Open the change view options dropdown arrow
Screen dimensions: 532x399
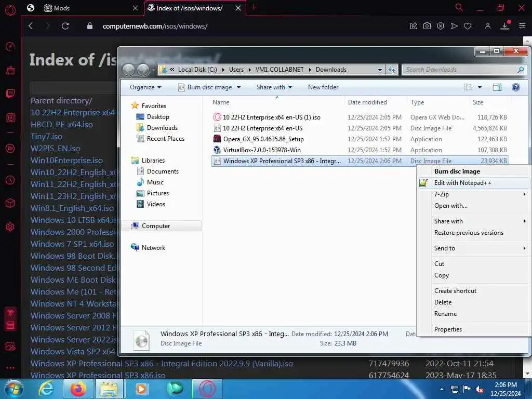pyautogui.click(x=480, y=87)
